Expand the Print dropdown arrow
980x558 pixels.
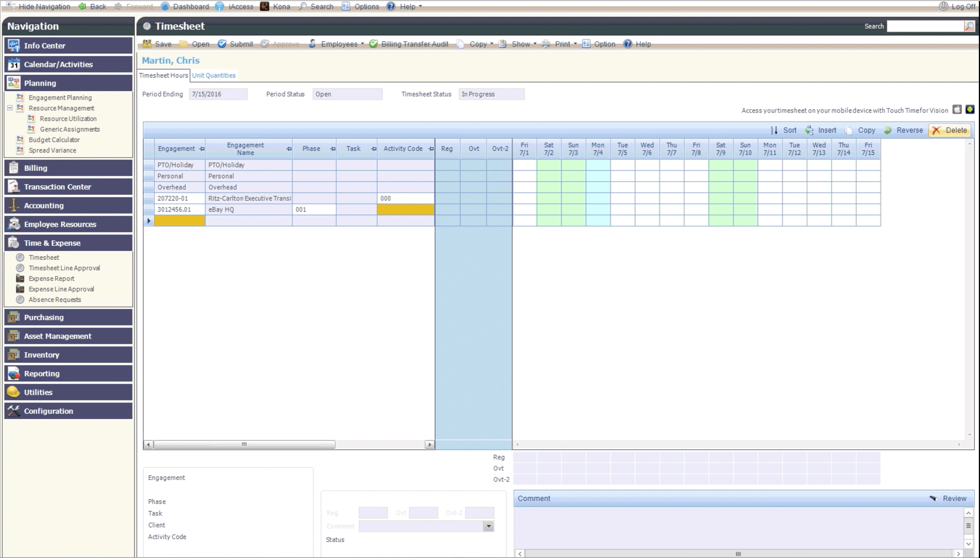tap(575, 44)
